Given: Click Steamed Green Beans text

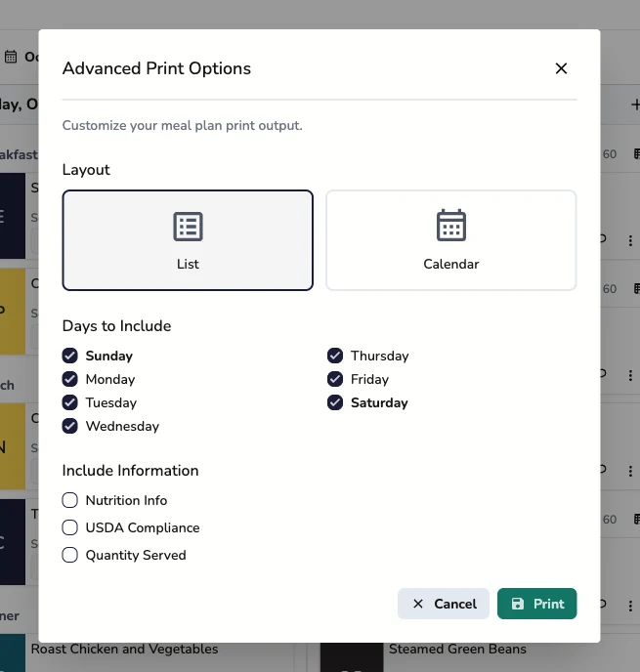Looking at the screenshot, I should 457,649.
